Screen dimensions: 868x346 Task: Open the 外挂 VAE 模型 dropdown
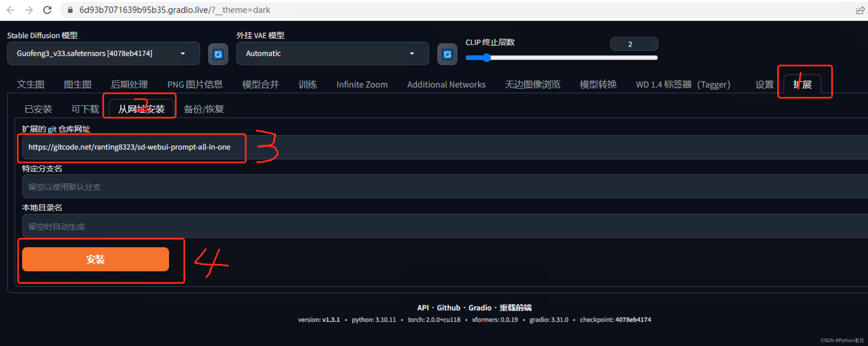(x=333, y=53)
